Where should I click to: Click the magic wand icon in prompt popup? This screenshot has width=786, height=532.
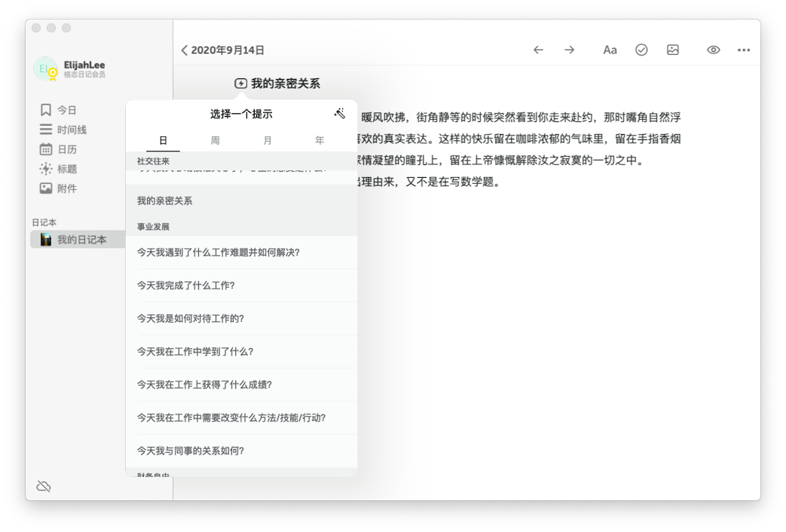[x=340, y=114]
